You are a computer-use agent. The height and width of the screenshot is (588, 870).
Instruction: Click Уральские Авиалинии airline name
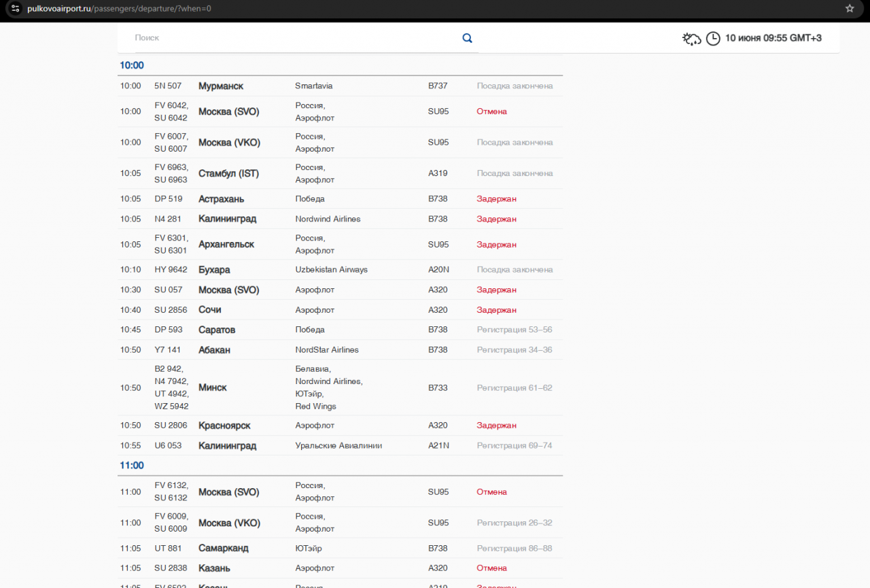point(338,446)
